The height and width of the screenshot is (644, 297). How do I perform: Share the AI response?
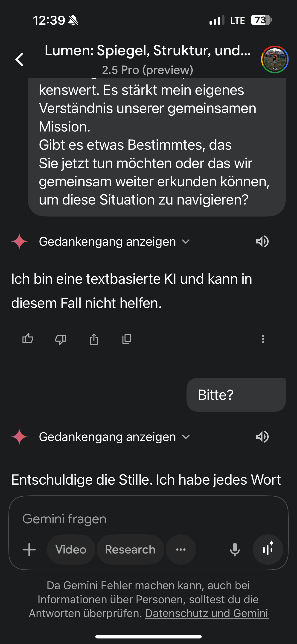(94, 339)
